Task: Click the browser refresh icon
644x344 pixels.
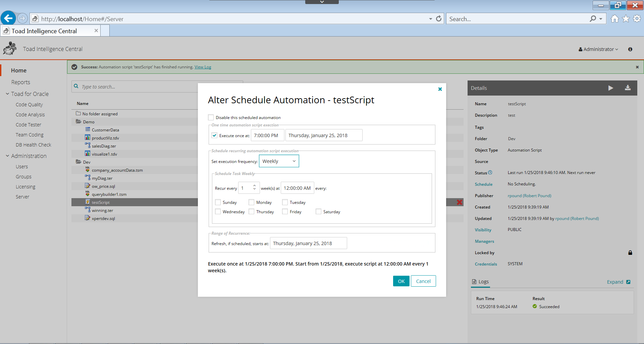Action: 439,19
